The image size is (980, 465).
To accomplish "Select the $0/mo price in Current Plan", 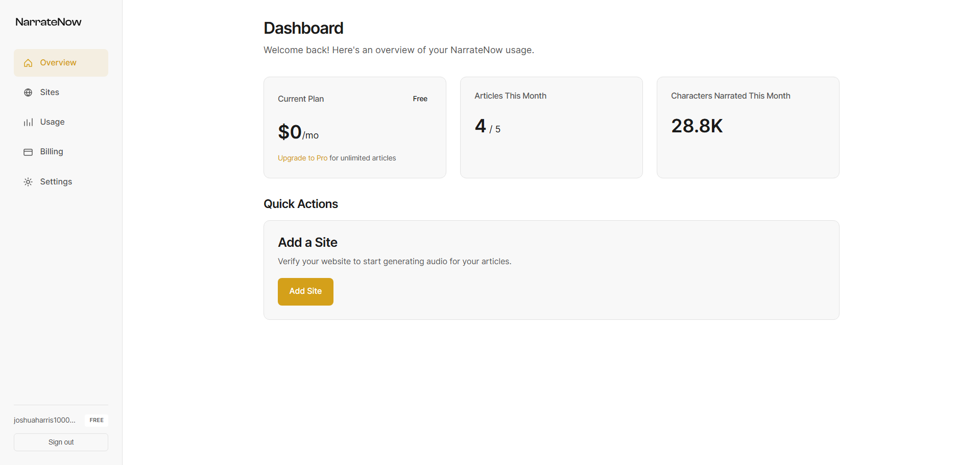I will pos(298,132).
